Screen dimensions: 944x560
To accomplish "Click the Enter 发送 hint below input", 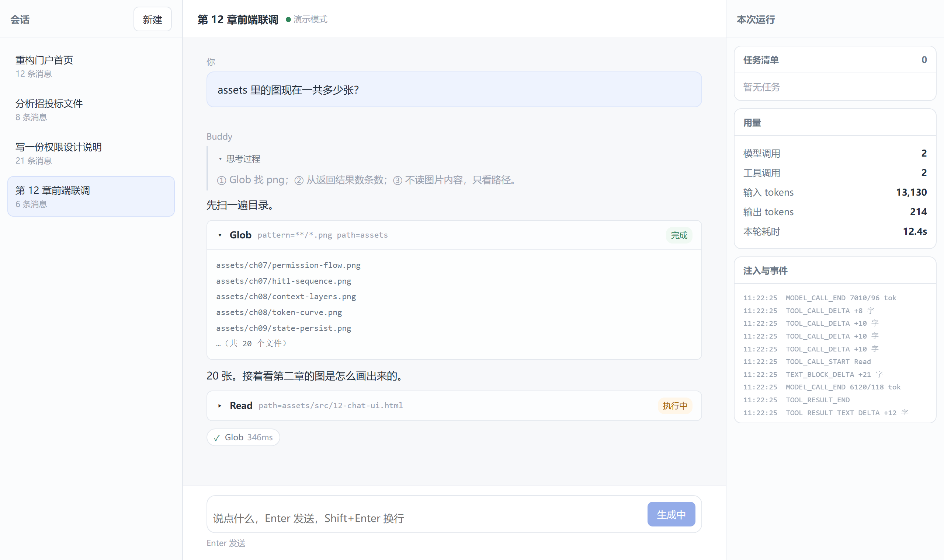I will coord(226,543).
